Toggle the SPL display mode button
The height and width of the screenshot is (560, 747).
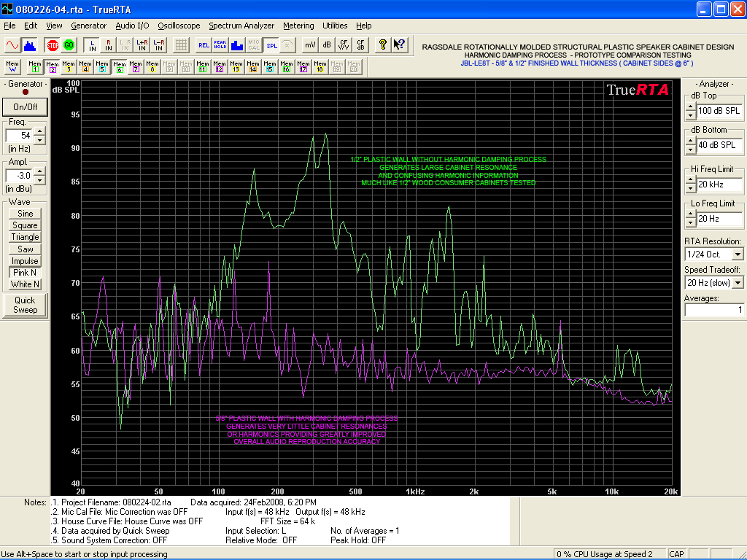(x=271, y=45)
